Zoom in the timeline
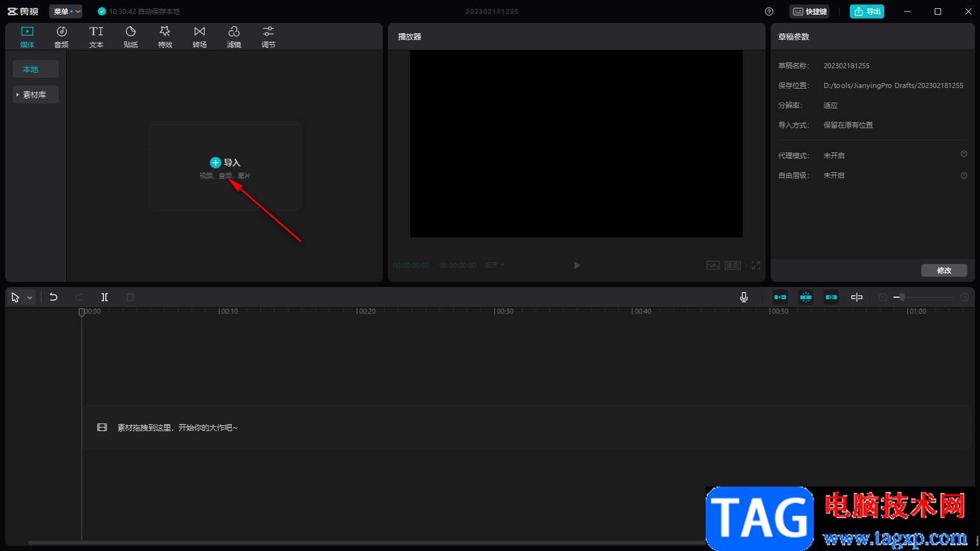The width and height of the screenshot is (980, 551). point(965,297)
